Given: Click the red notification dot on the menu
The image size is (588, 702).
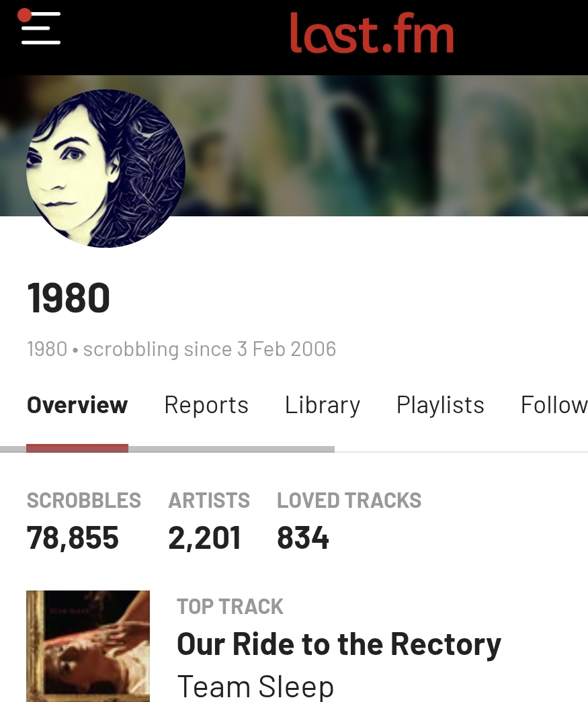Looking at the screenshot, I should point(25,15).
